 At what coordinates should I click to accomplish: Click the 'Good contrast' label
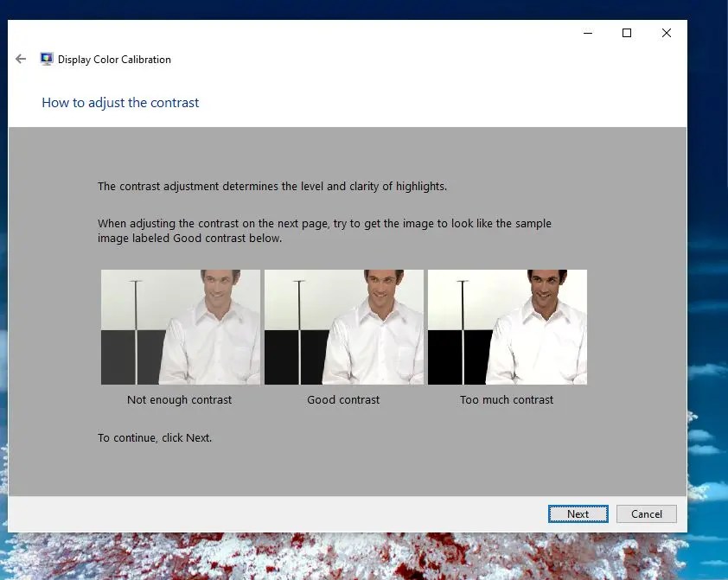tap(343, 399)
